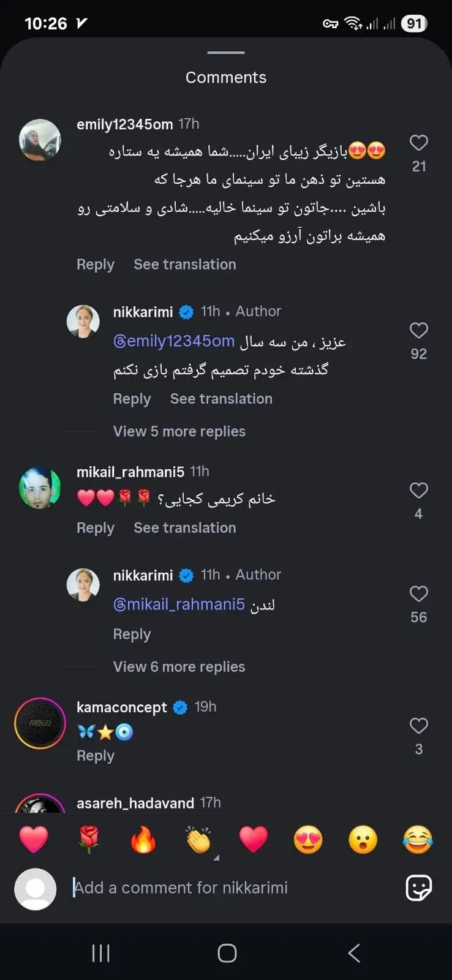
Task: Open clapping hands emoji skin-tone options
Action: (200, 840)
